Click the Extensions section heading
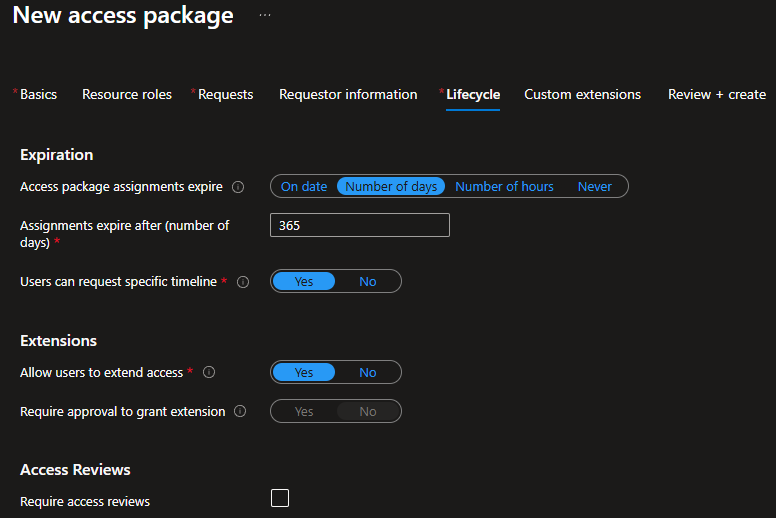The width and height of the screenshot is (776, 518). click(58, 341)
